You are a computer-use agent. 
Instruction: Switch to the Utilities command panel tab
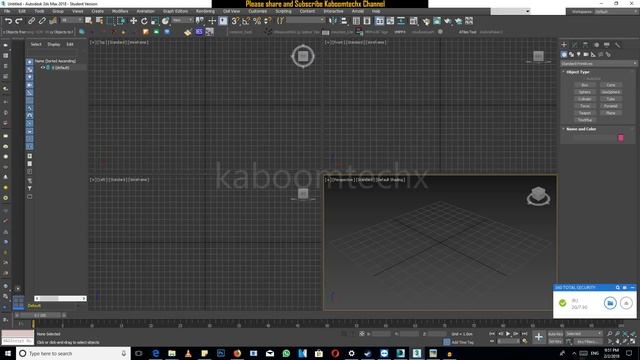pos(618,45)
